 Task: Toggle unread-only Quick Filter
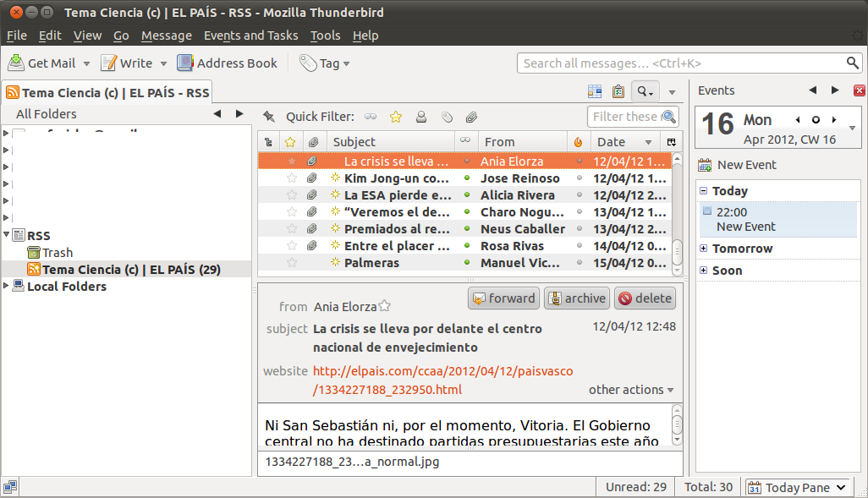click(371, 117)
